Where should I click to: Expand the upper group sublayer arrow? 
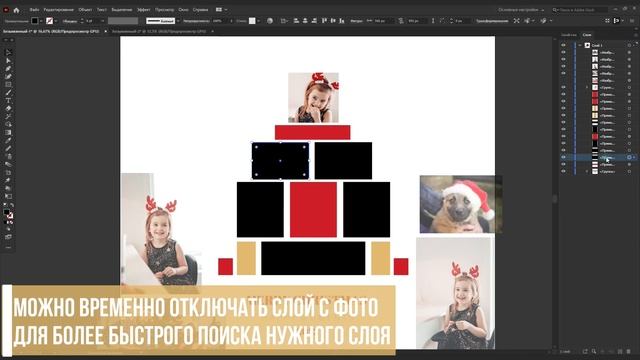pyautogui.click(x=587, y=87)
